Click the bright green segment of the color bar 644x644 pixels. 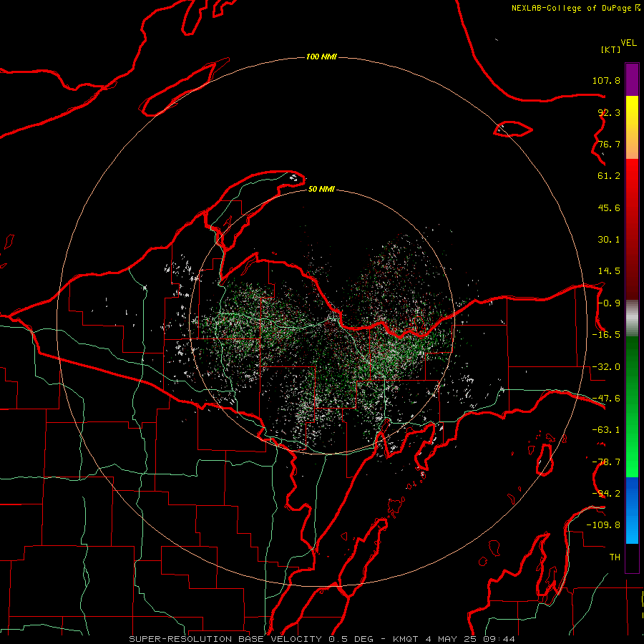click(x=632, y=406)
